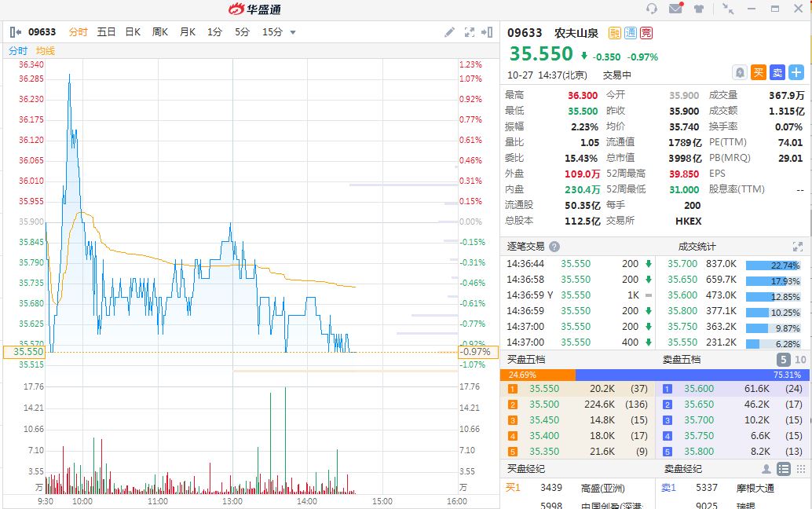Click the customer service headset icon
The width and height of the screenshot is (812, 509).
[651, 9]
